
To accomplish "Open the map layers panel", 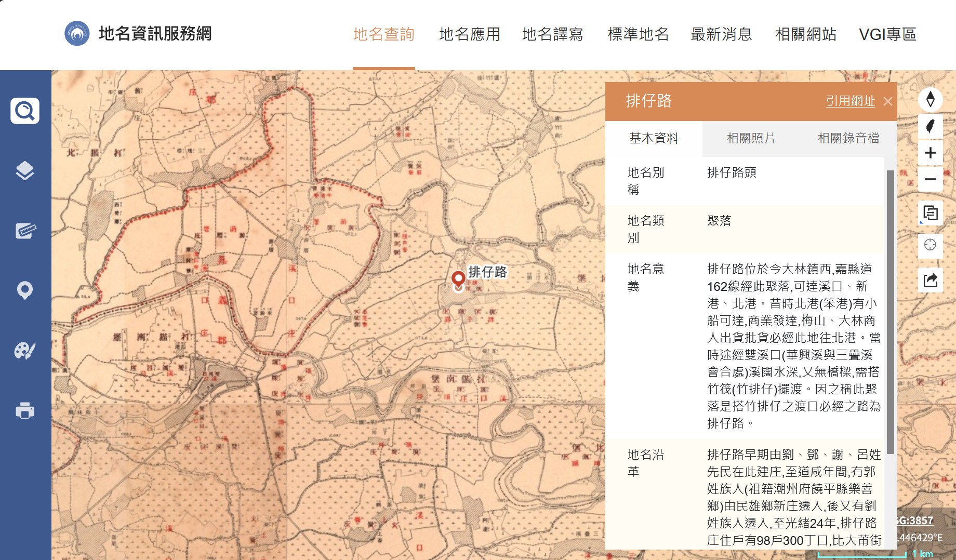I will pos(25,170).
